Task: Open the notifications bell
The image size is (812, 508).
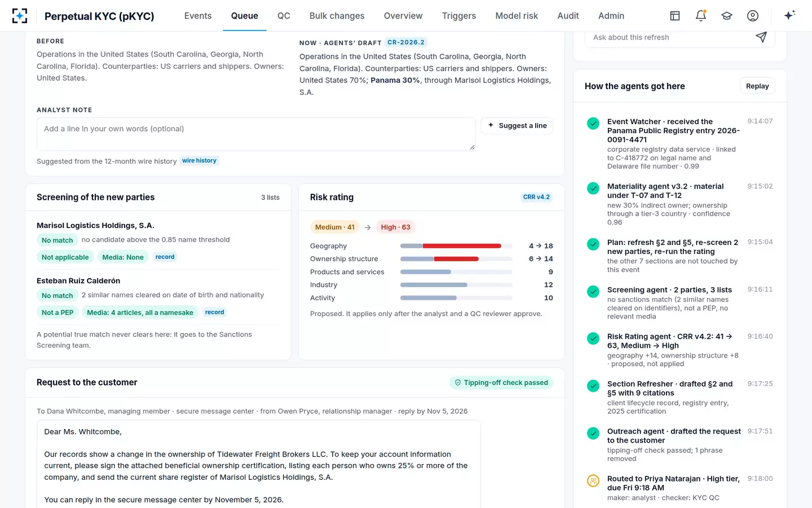Action: tap(701, 16)
